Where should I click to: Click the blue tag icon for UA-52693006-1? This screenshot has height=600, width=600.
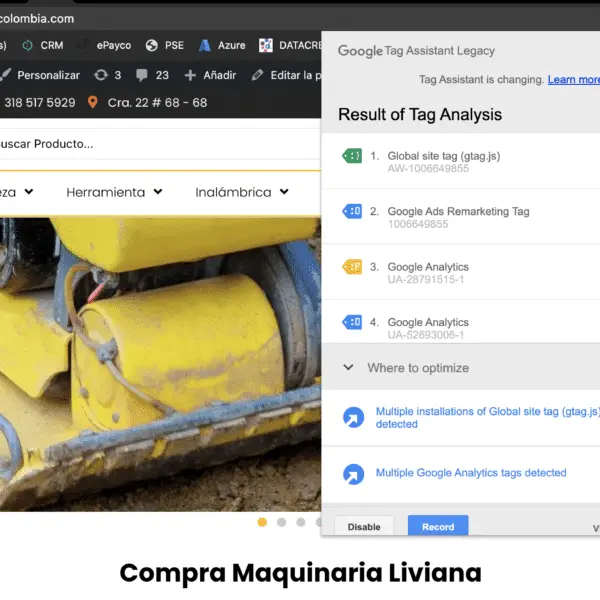point(352,322)
